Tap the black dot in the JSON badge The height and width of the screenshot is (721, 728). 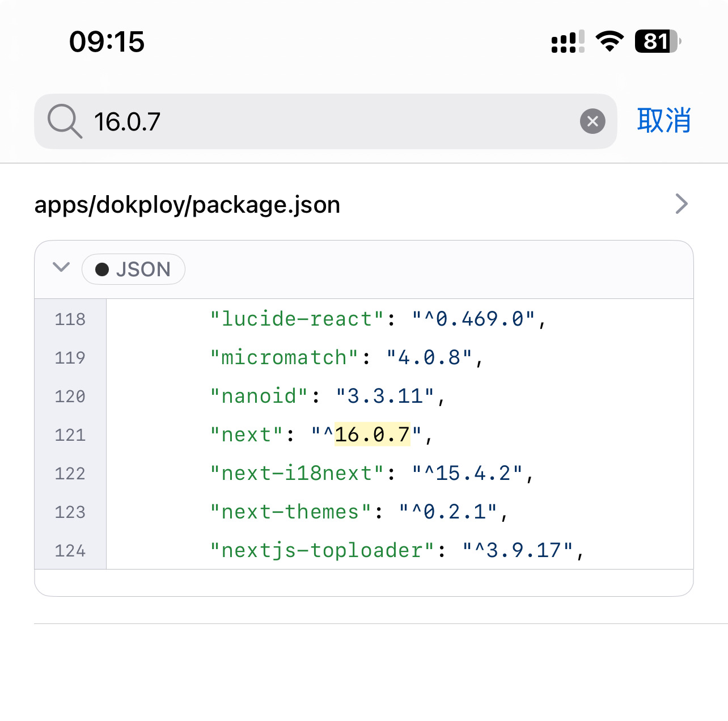point(102,269)
